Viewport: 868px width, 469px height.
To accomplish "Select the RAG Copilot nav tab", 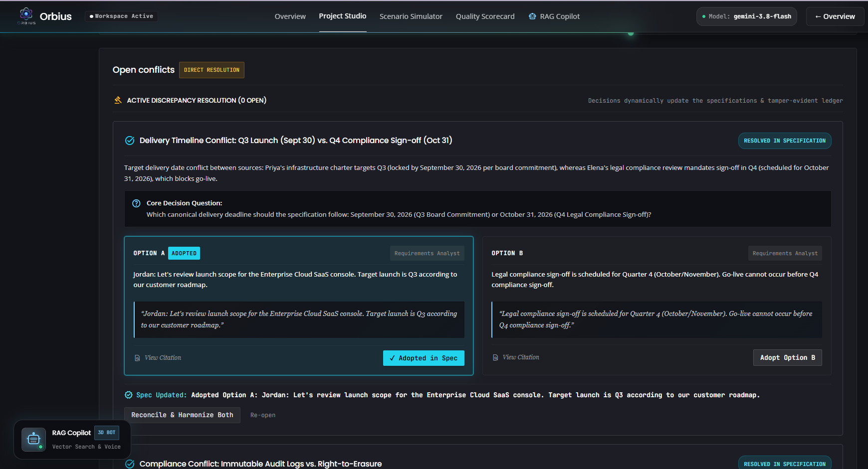I will click(x=554, y=16).
